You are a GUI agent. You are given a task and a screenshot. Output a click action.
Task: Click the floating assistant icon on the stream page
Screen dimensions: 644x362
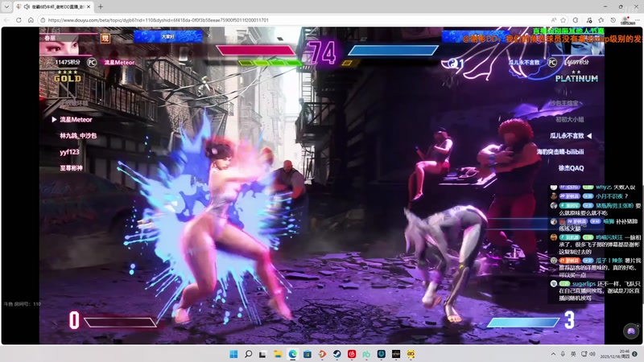click(631, 331)
